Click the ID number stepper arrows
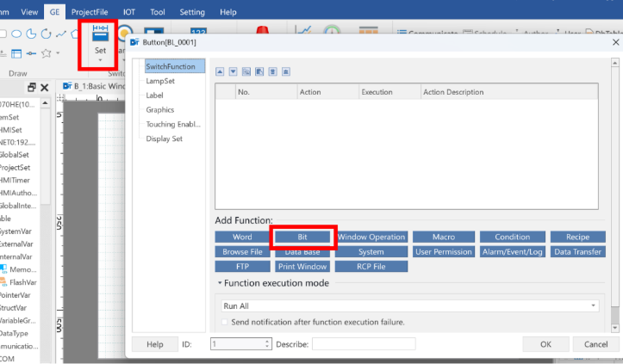Screen dimensions: 623x364 (x=267, y=343)
